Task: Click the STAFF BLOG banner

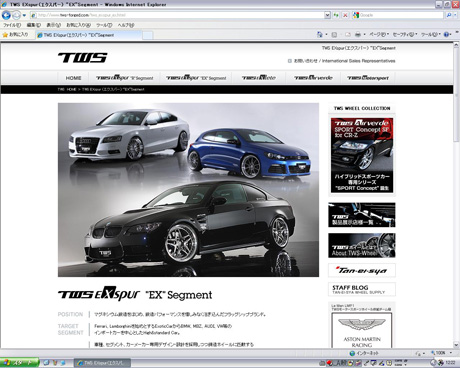Action: 362,289
